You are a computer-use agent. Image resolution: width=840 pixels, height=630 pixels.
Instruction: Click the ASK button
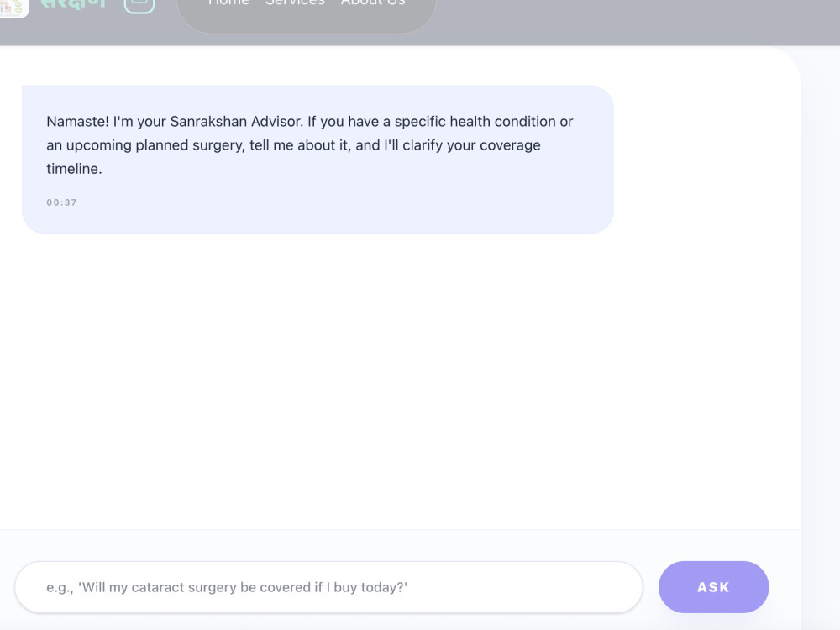[713, 587]
